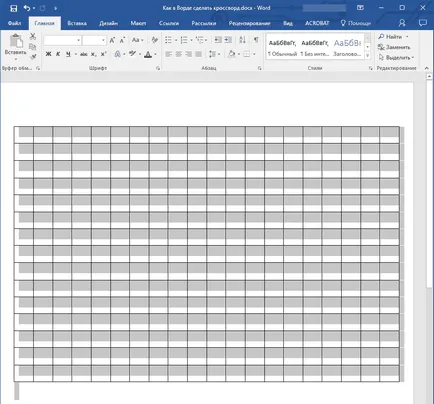434x404 pixels.
Task: Open the Change Case Aa menu
Action: 137,40
